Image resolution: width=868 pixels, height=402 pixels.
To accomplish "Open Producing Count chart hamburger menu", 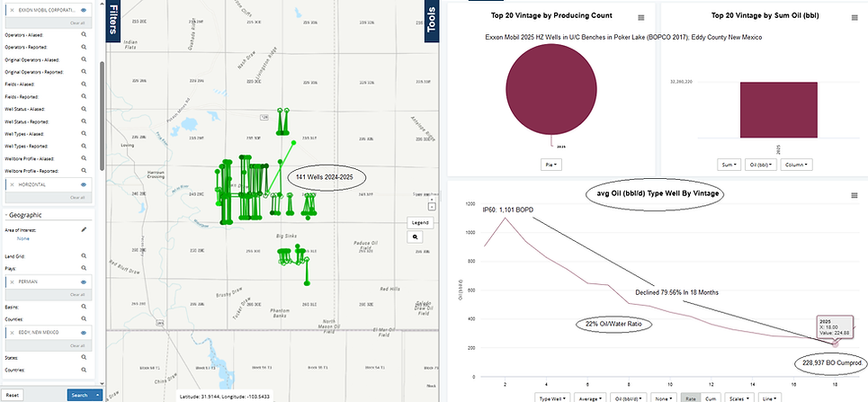I will pyautogui.click(x=641, y=18).
